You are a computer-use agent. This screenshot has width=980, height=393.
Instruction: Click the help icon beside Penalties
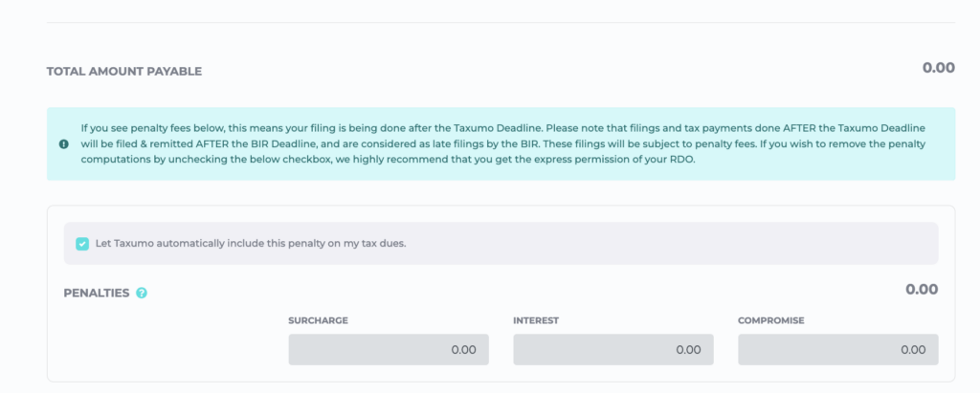point(142,293)
